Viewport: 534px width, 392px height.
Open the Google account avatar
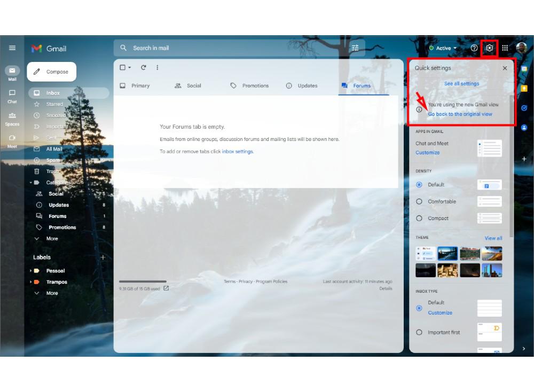[521, 48]
